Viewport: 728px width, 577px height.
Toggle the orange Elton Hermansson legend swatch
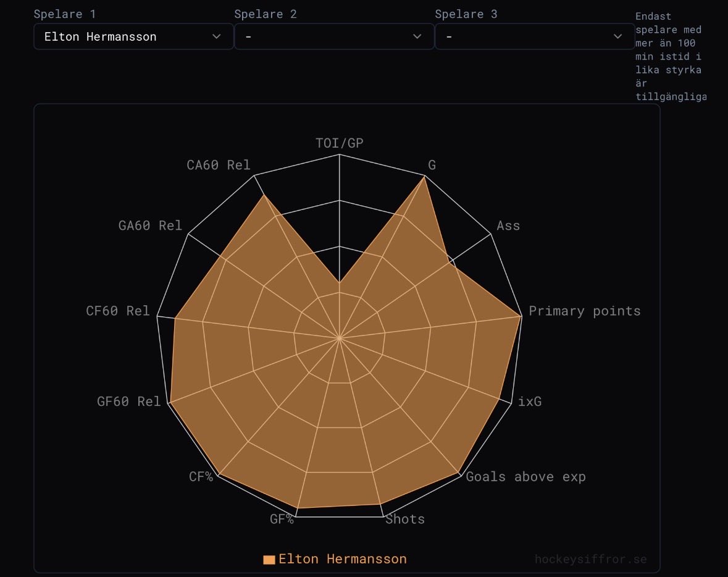[269, 559]
